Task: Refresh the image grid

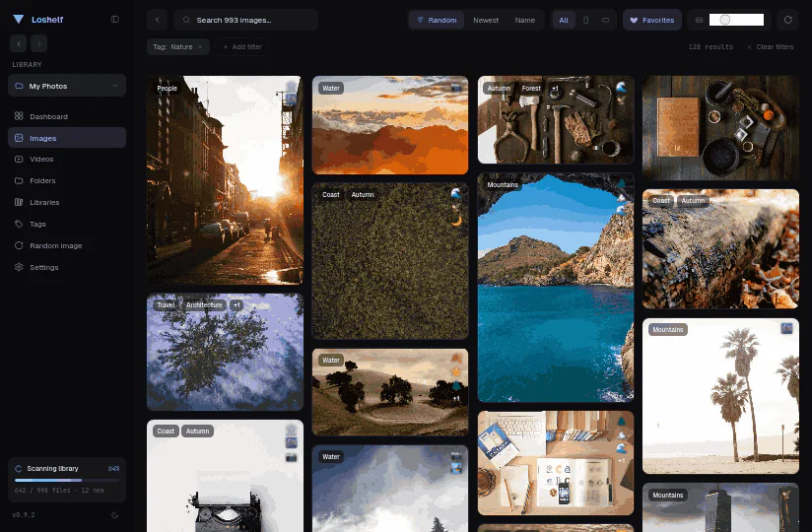Action: [x=787, y=20]
